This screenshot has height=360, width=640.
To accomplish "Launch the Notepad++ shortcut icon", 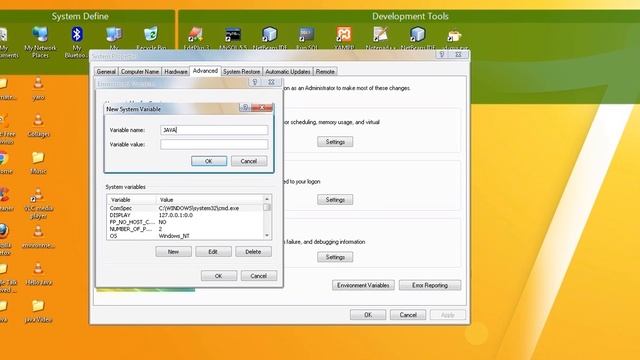I will coord(380,38).
